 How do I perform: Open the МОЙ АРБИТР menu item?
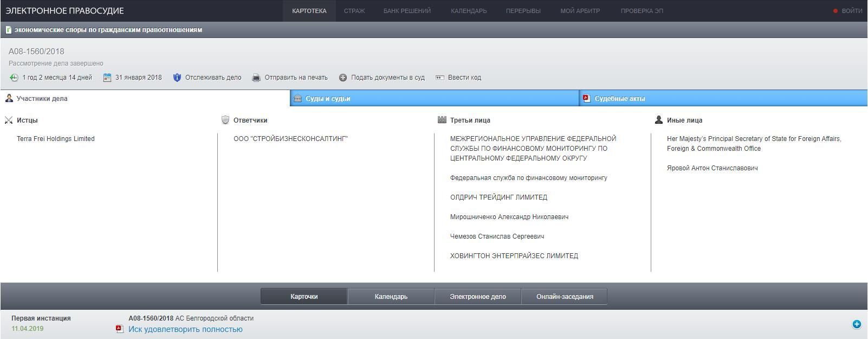click(x=580, y=11)
